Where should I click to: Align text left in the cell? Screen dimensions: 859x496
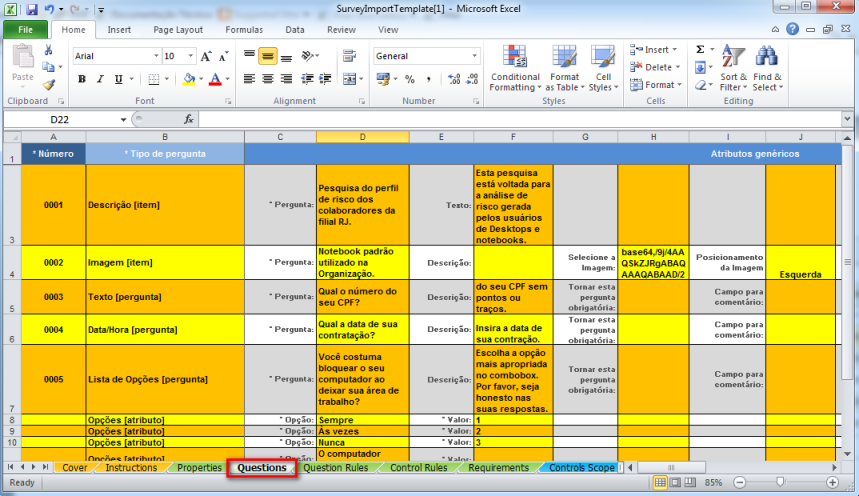click(249, 79)
